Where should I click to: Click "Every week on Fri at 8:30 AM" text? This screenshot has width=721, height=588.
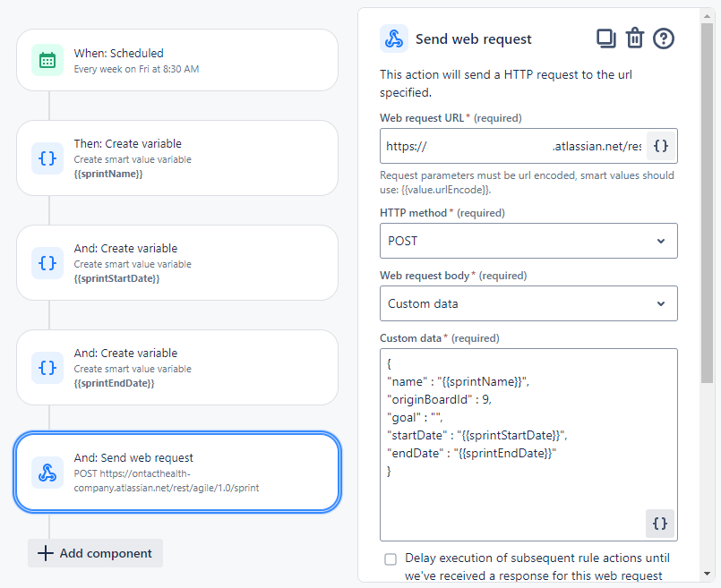point(136,69)
